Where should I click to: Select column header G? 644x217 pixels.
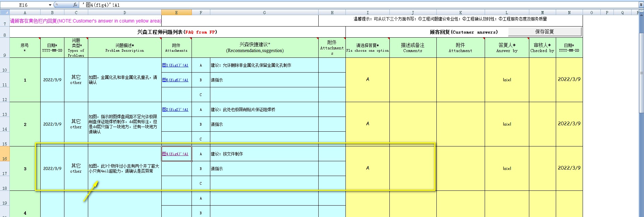pyautogui.click(x=264, y=12)
